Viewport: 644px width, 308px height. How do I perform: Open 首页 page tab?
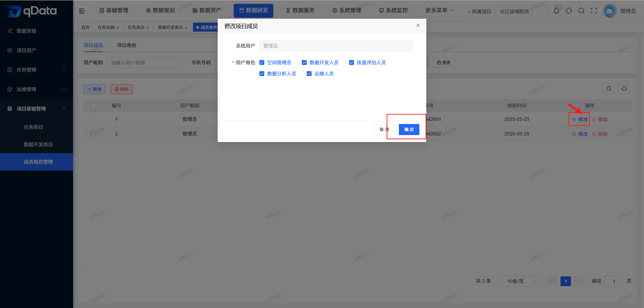coord(86,27)
